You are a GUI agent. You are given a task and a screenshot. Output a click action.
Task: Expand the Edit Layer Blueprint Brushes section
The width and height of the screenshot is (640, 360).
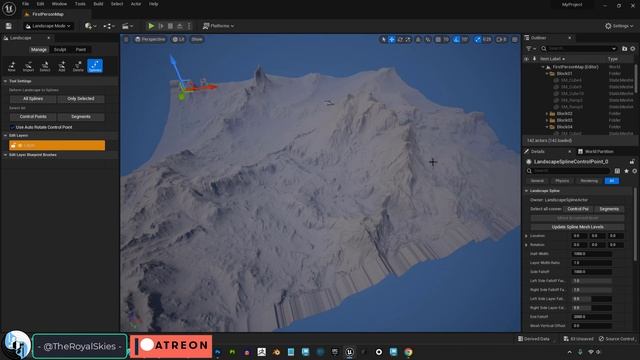(5, 155)
